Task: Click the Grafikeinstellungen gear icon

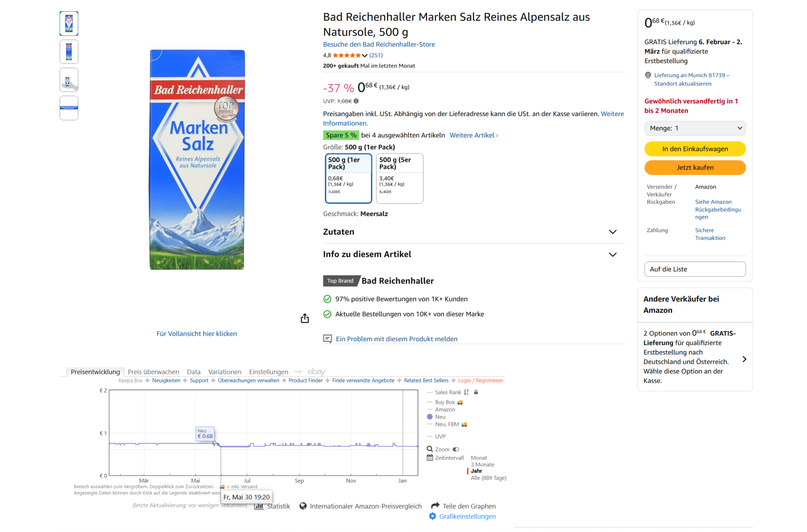Action: click(433, 516)
